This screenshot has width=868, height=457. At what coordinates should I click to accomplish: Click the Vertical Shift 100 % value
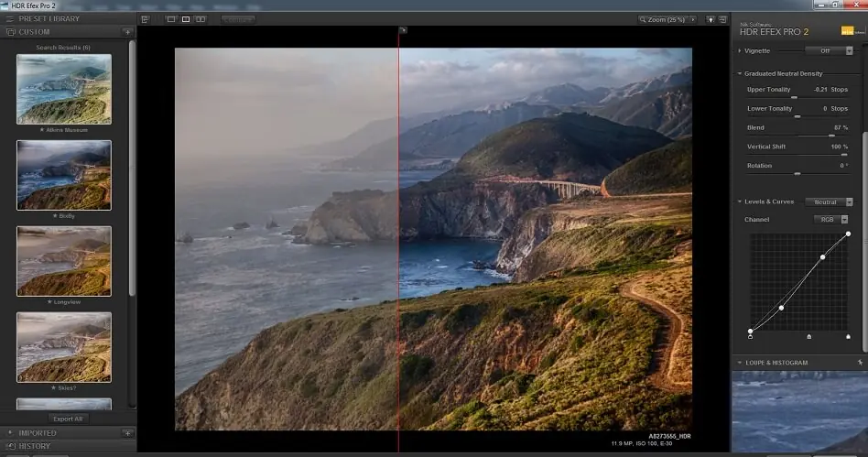[x=840, y=147]
